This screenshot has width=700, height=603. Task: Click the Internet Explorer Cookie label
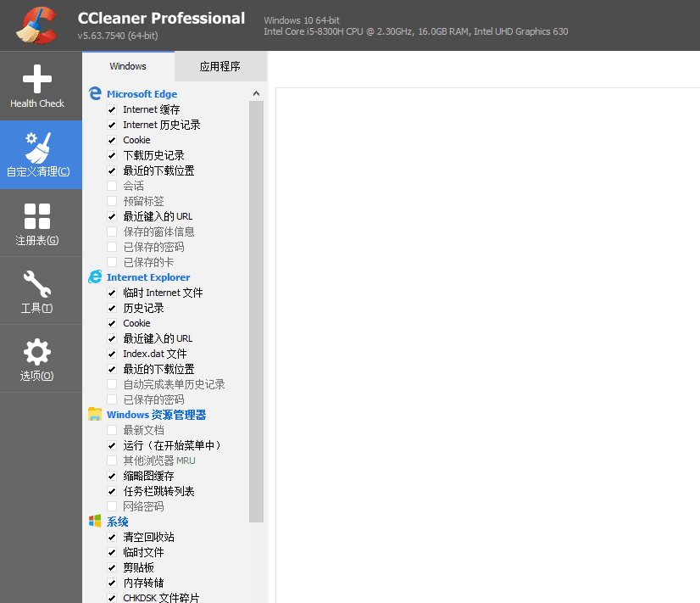pyautogui.click(x=136, y=323)
